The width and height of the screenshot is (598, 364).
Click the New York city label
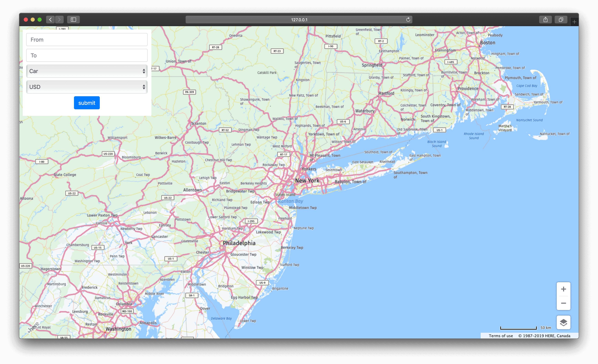[307, 180]
